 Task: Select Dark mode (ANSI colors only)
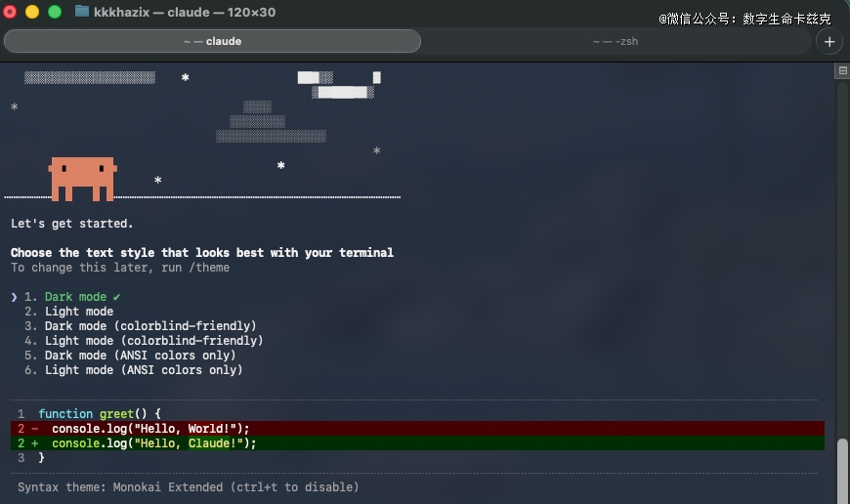point(140,356)
